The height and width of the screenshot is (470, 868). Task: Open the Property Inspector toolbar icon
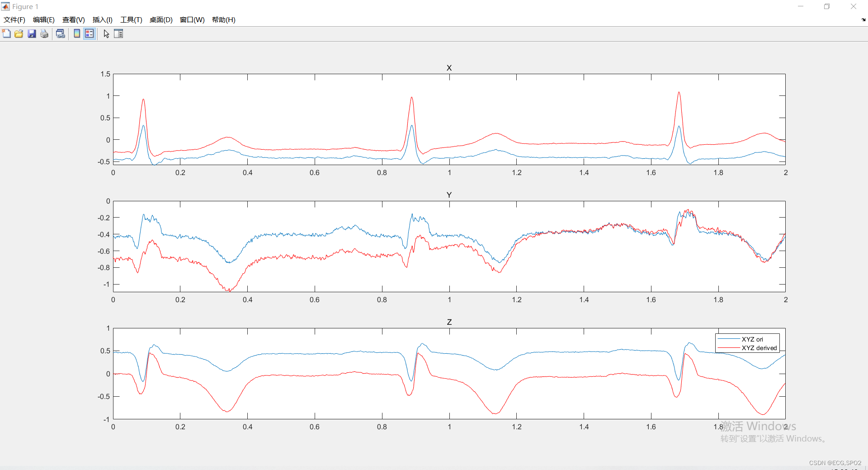(x=118, y=33)
